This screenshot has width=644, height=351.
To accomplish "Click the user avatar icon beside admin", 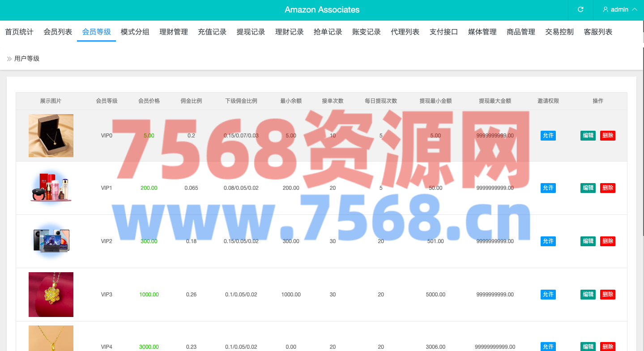I will pyautogui.click(x=606, y=9).
